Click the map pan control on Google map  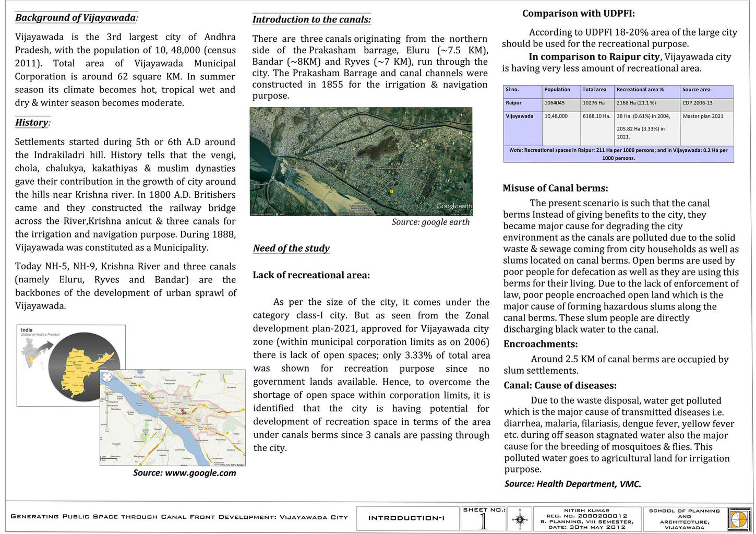click(x=107, y=377)
